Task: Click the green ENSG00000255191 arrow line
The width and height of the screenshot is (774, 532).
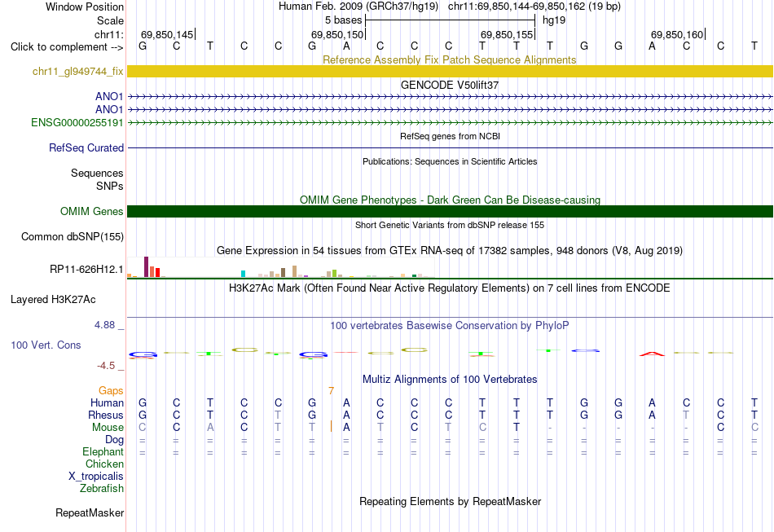Action: (x=450, y=122)
